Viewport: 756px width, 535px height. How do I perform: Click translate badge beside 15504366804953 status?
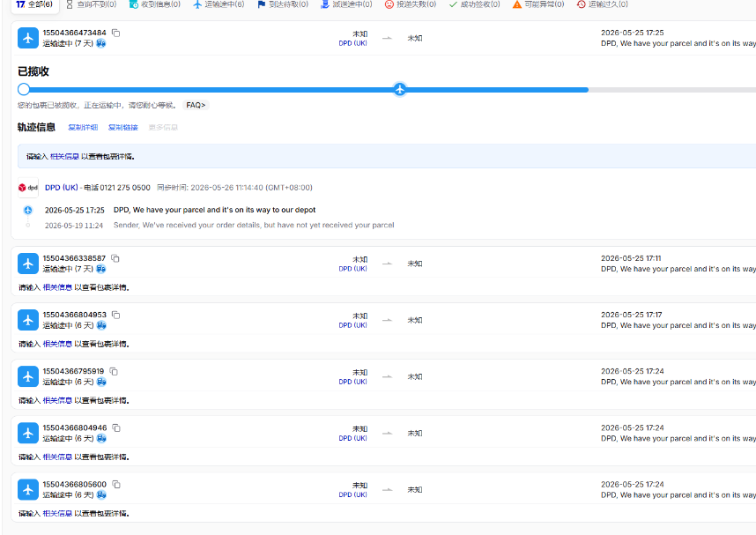(x=101, y=325)
